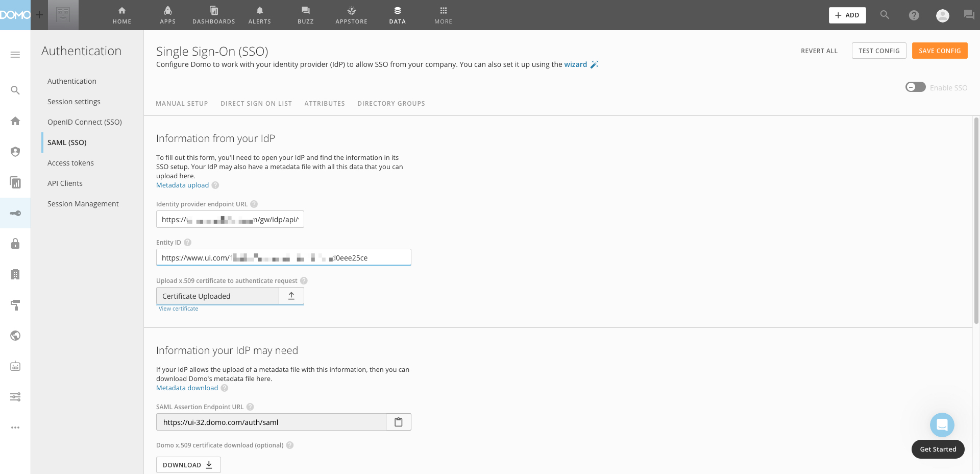Open the hamburger menu in left sidebar
Viewport: 980px width, 474px height.
tap(15, 54)
